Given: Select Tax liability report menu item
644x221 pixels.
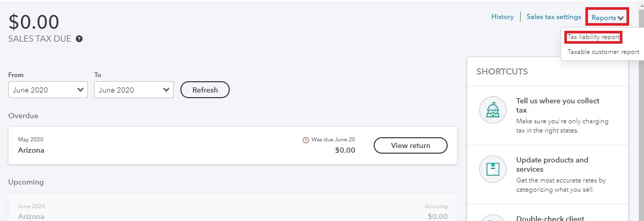Looking at the screenshot, I should click(x=593, y=38).
